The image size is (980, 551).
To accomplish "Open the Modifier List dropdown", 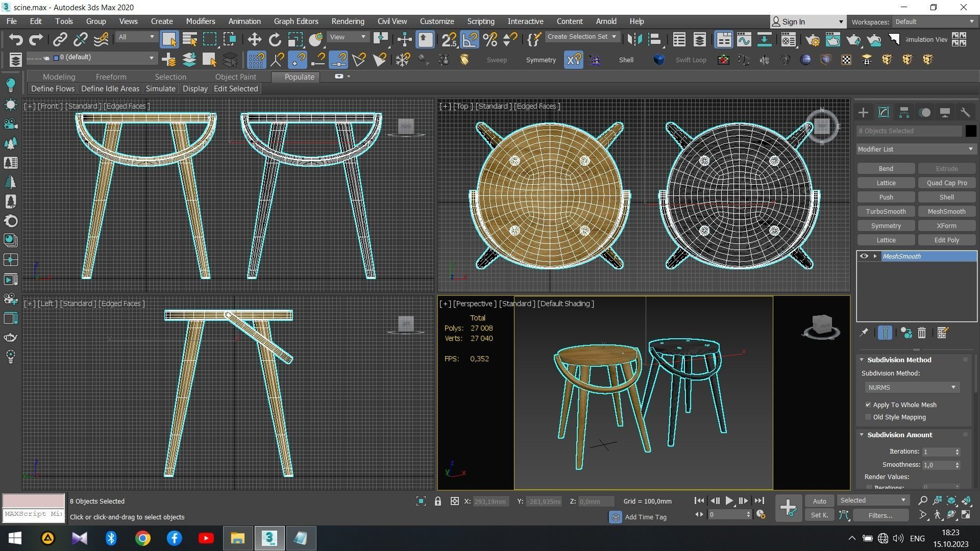I will pos(916,149).
